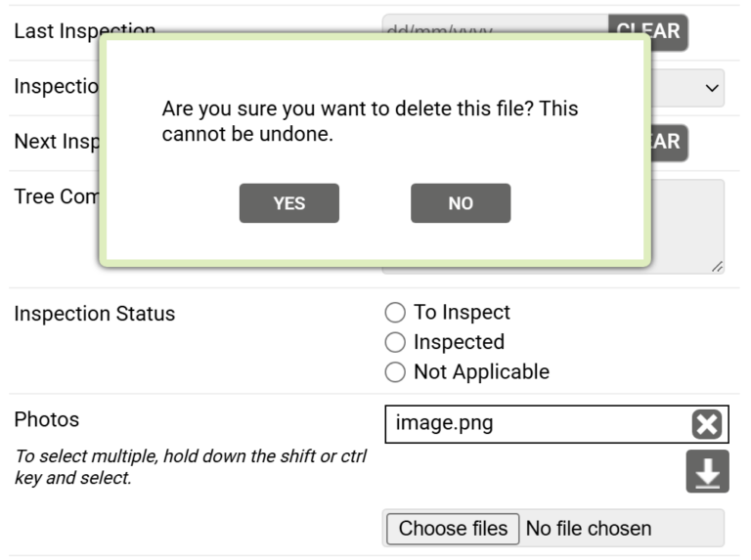
Task: Choose the Inspected status option
Action: [395, 342]
